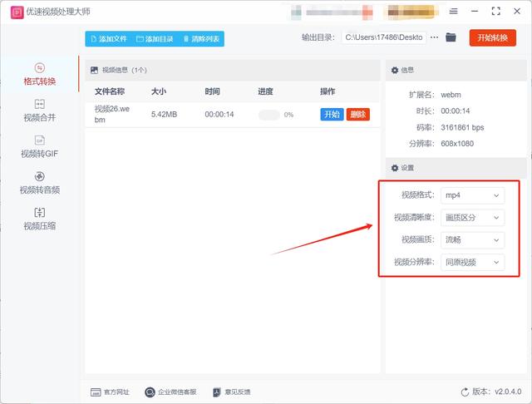Click the video merge icon in sidebar
532x404 pixels.
click(x=40, y=104)
